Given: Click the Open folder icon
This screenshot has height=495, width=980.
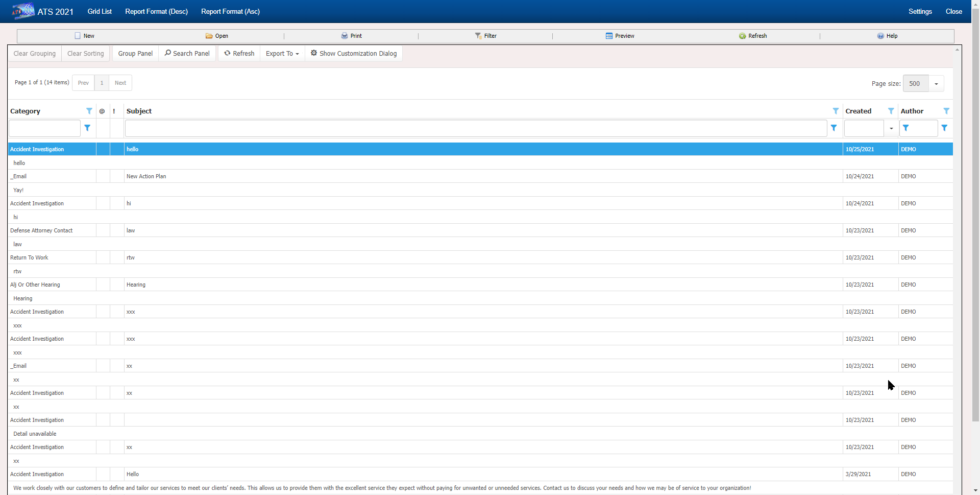Looking at the screenshot, I should point(209,36).
